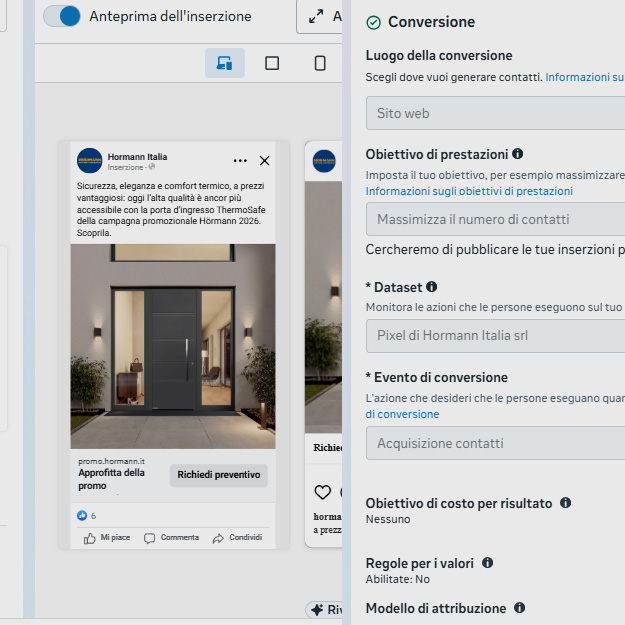Open the Pixel di Hormann Italia srl dropdown
The image size is (625, 625).
[495, 336]
